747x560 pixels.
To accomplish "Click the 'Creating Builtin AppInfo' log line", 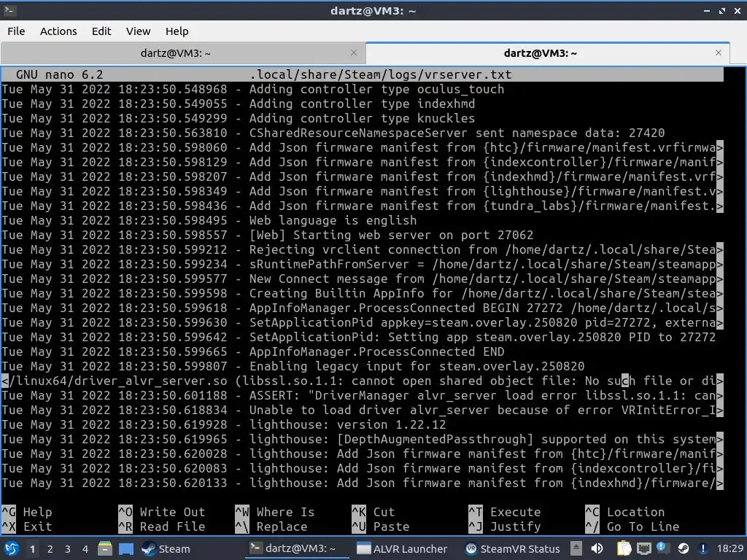I will coord(362,293).
